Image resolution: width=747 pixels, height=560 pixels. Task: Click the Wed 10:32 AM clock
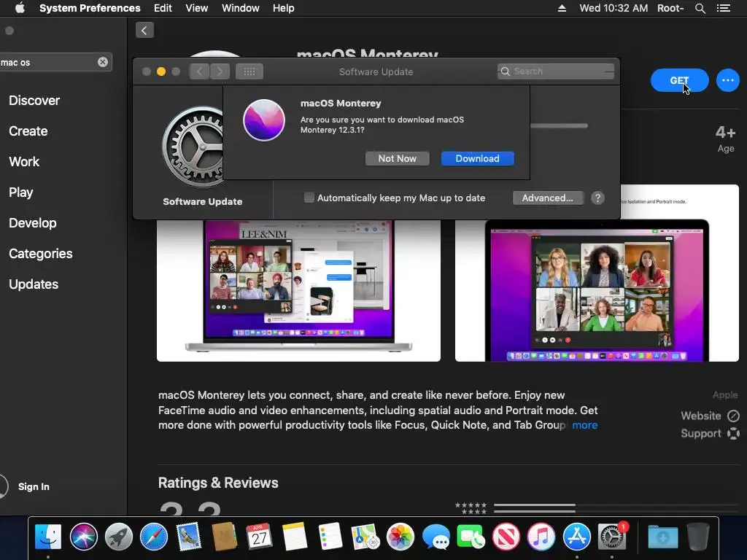pyautogui.click(x=614, y=8)
